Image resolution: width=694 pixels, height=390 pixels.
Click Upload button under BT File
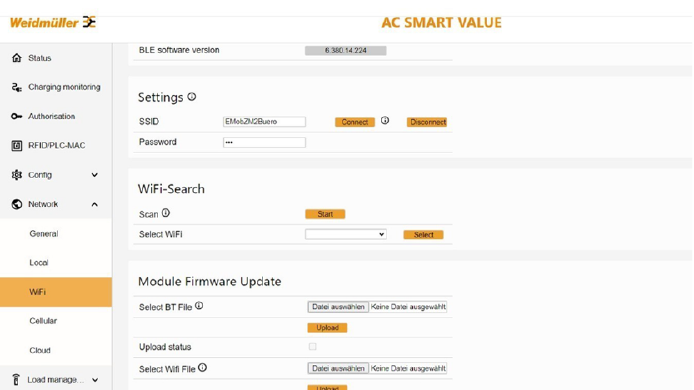pyautogui.click(x=328, y=328)
